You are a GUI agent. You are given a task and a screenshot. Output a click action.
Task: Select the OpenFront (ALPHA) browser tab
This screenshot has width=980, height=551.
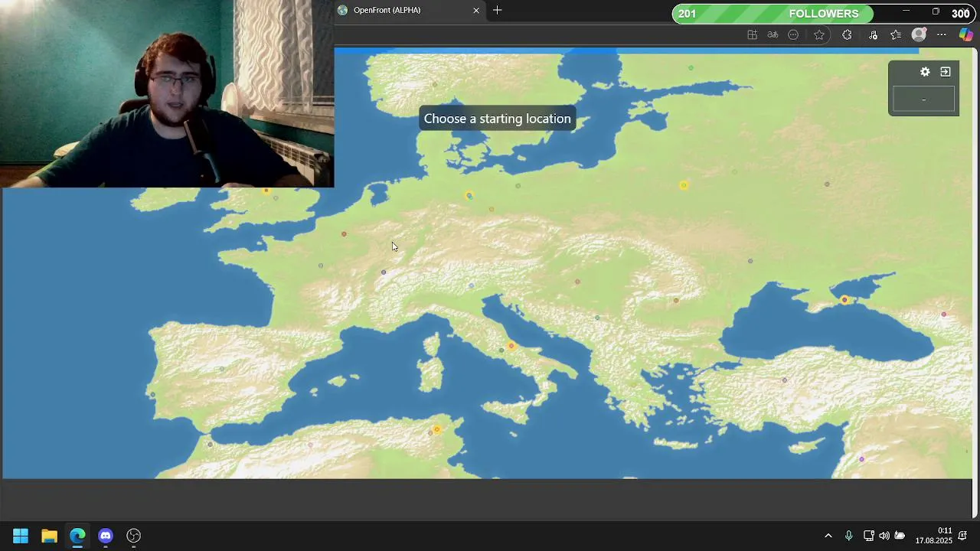pyautogui.click(x=410, y=11)
